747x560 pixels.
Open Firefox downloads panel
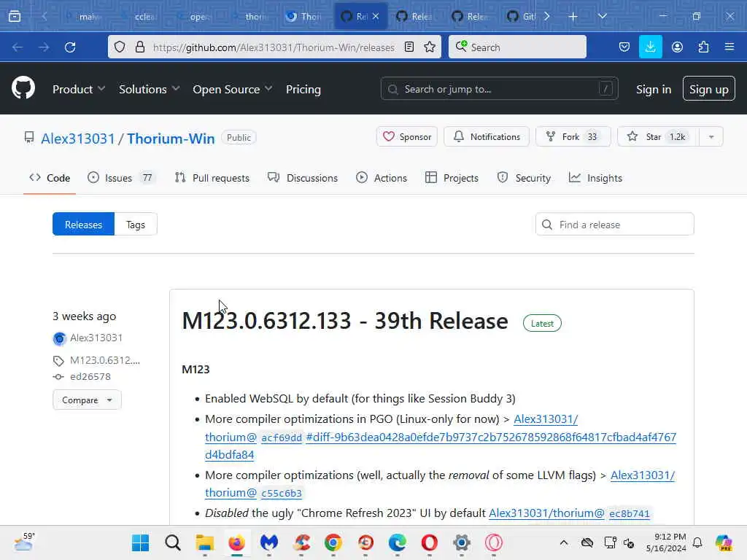point(650,47)
